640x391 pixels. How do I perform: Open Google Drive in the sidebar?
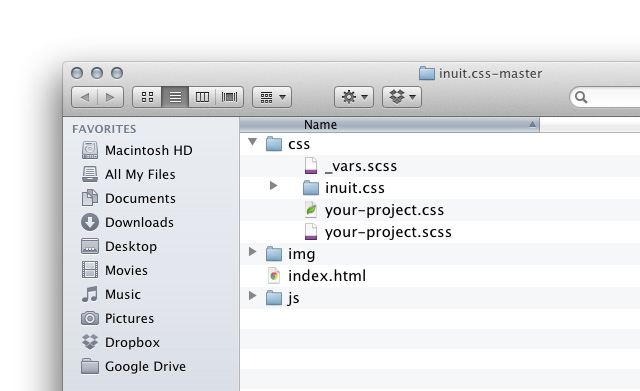point(133,366)
